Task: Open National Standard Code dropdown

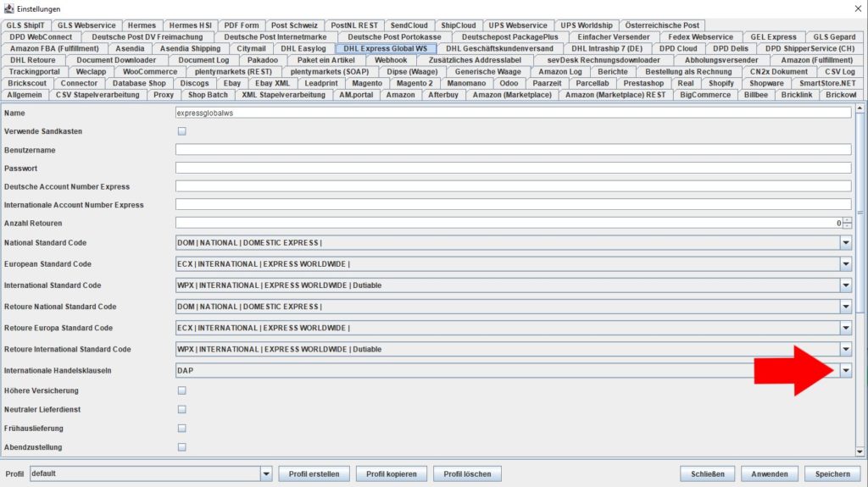Action: coord(846,242)
